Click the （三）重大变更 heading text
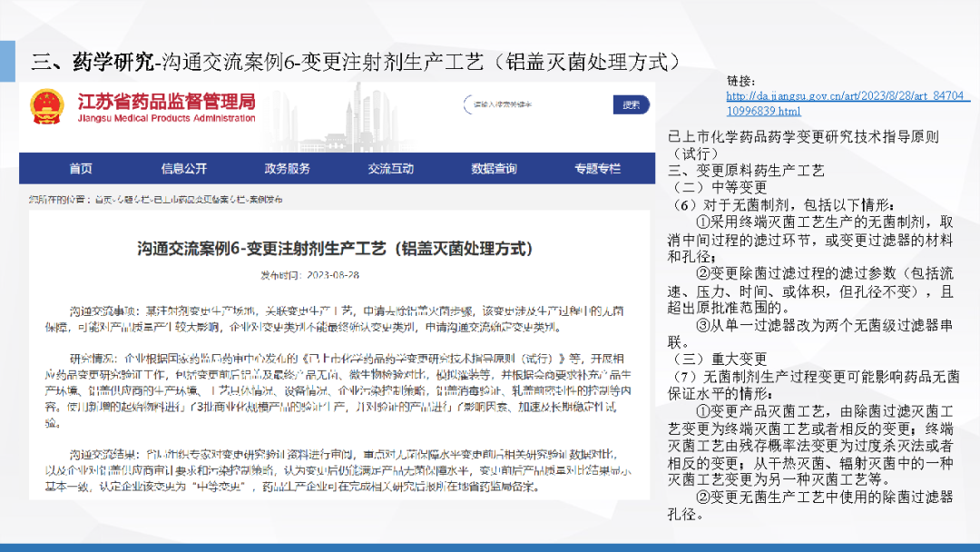The height and width of the screenshot is (552, 980). (x=719, y=358)
